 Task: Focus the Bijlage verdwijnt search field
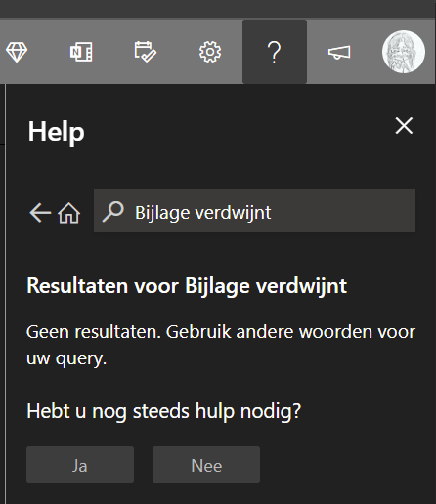point(254,211)
